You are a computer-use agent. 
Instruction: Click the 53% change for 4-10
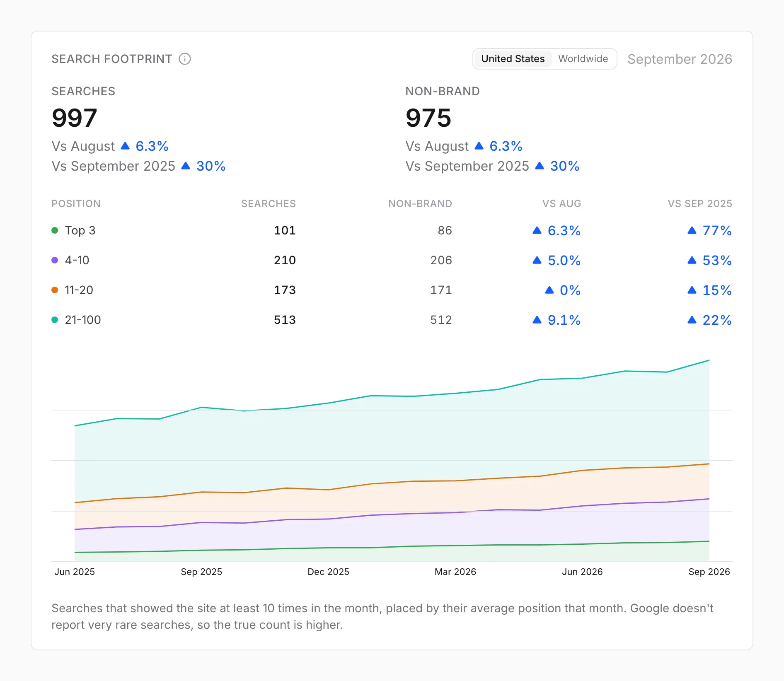(x=709, y=260)
